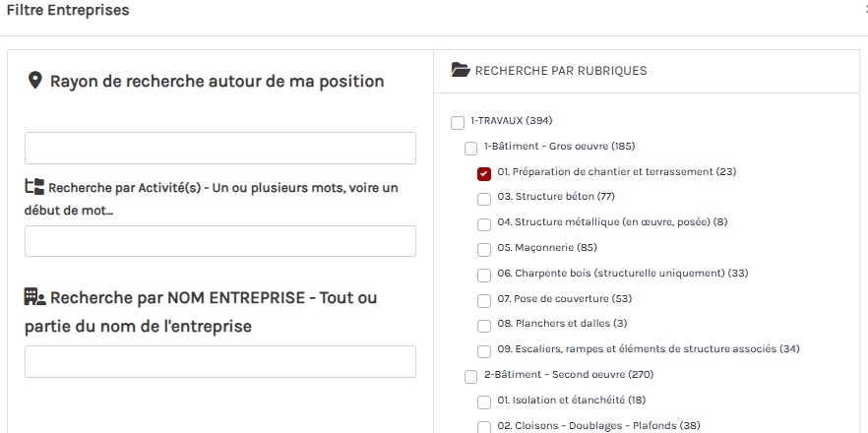The width and height of the screenshot is (868, 433).
Task: Click the map pin location icon
Action: 34,81
